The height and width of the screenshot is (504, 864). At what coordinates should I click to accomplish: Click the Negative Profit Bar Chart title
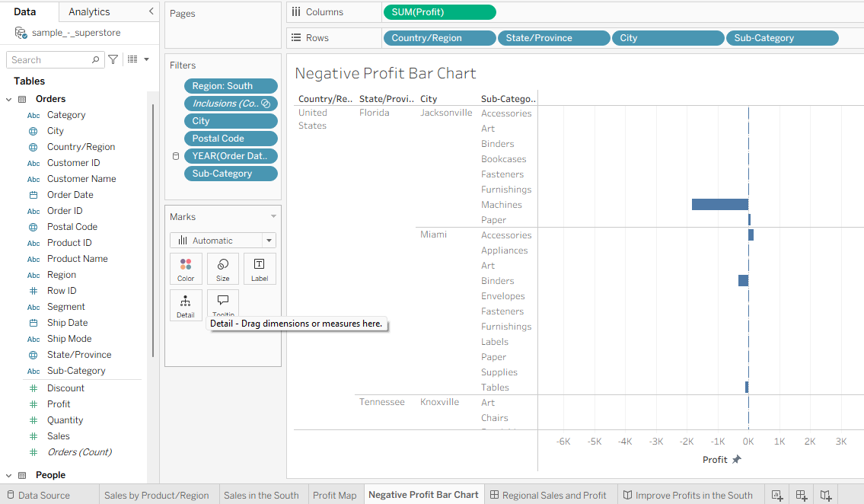385,73
